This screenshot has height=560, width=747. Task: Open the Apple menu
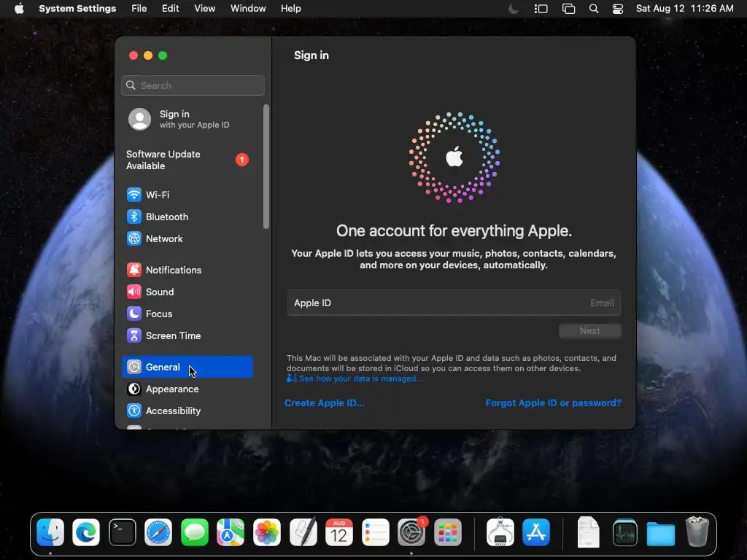tap(19, 9)
